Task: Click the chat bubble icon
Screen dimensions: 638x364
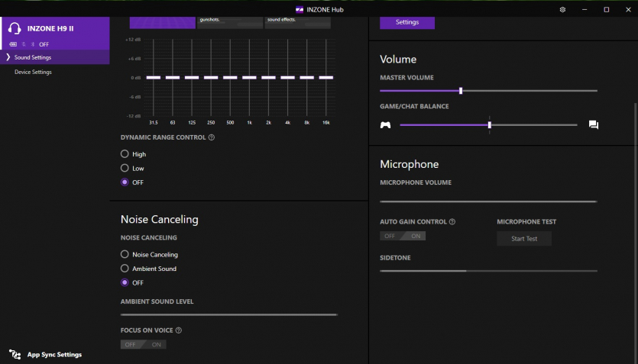Action: tap(593, 125)
